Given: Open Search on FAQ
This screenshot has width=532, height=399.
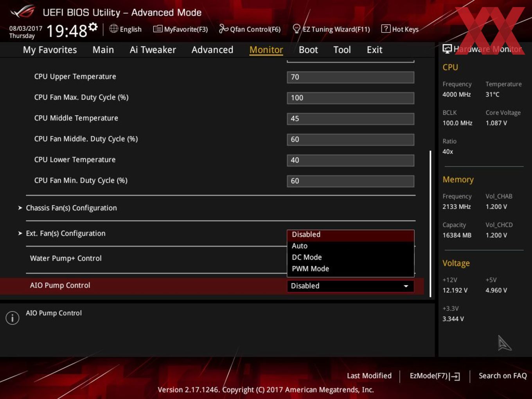Looking at the screenshot, I should pos(503,376).
